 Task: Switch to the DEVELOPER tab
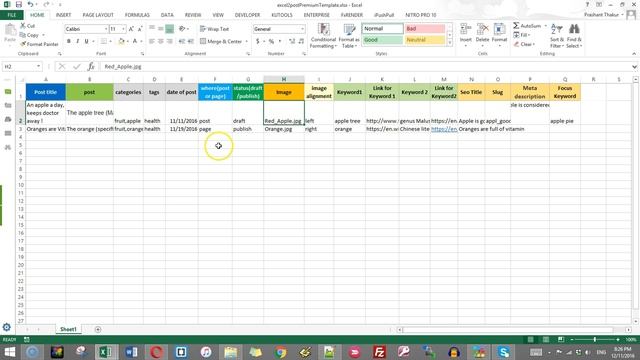click(x=247, y=15)
